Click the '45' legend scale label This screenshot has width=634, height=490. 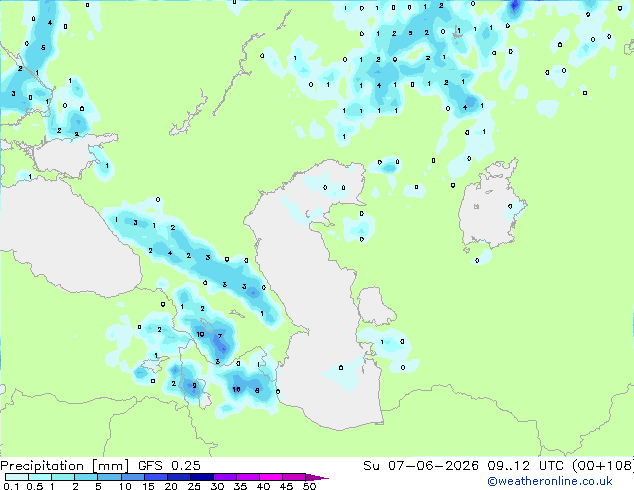point(286,486)
